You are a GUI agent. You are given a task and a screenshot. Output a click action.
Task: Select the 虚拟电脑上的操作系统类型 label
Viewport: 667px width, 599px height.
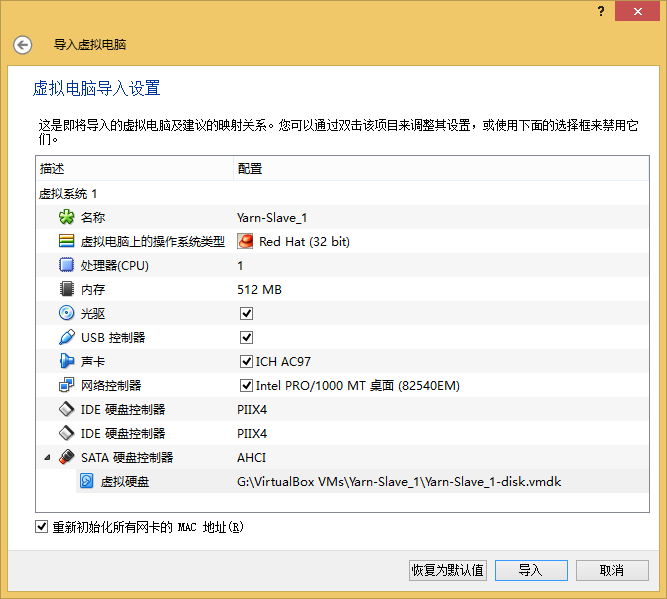pyautogui.click(x=153, y=242)
